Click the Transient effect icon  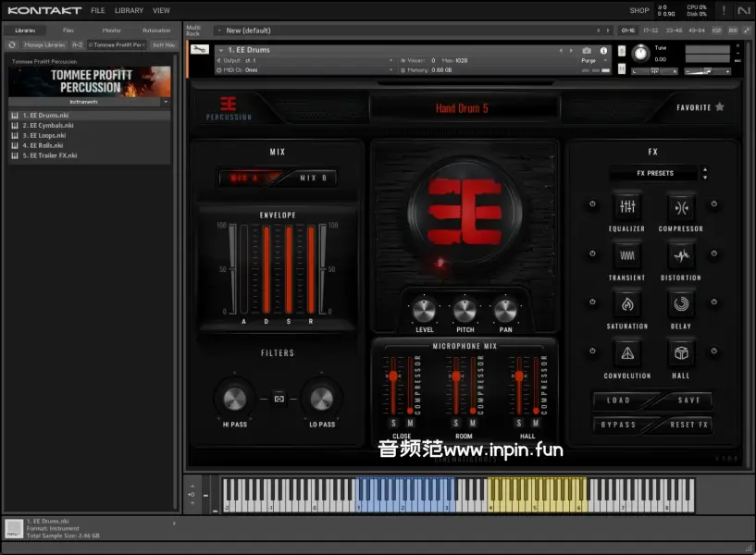point(626,254)
